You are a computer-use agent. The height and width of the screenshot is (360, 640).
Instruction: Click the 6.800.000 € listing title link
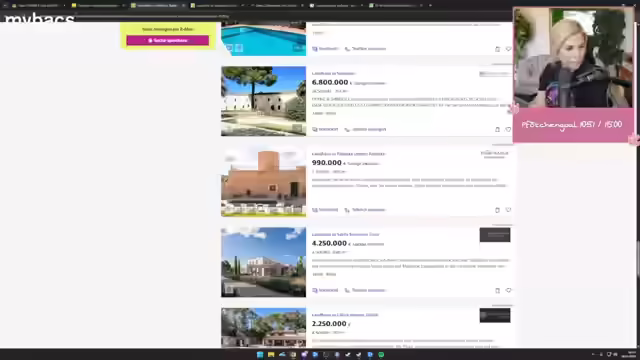pos(333,73)
